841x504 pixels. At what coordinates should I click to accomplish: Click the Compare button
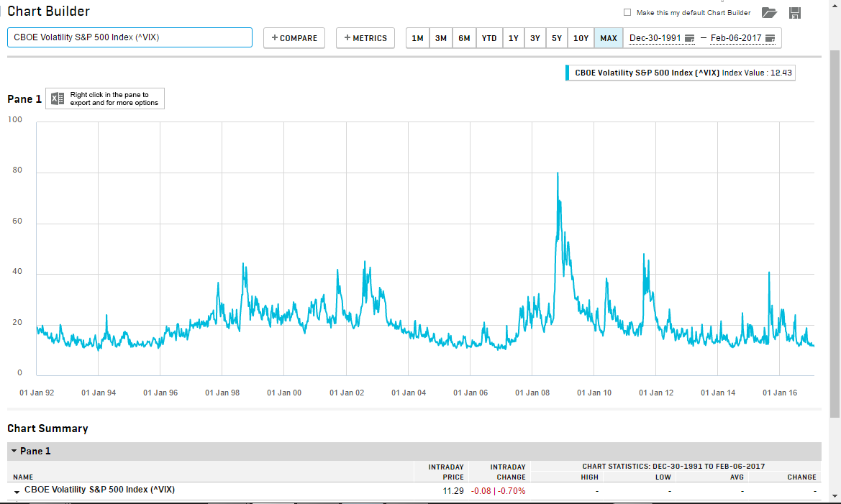point(294,38)
